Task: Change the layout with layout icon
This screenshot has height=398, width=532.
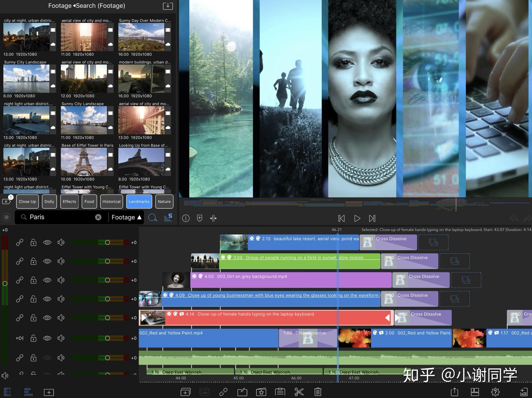Action: [475, 392]
